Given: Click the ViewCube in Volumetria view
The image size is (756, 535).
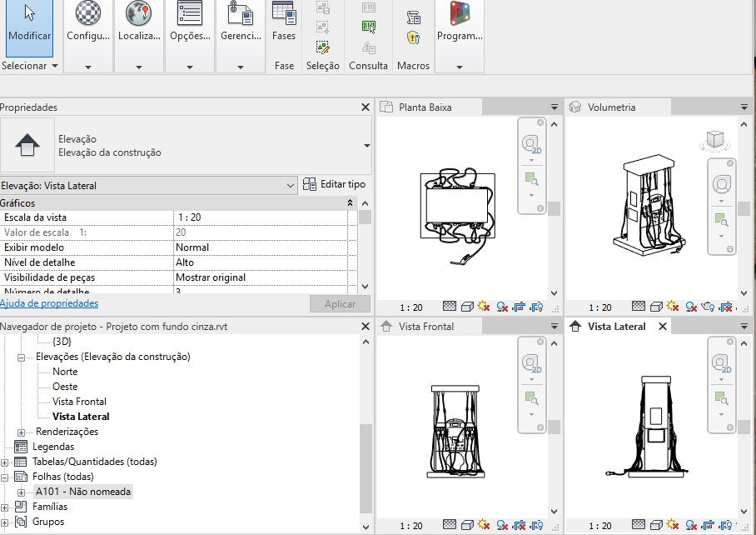Looking at the screenshot, I should click(715, 141).
